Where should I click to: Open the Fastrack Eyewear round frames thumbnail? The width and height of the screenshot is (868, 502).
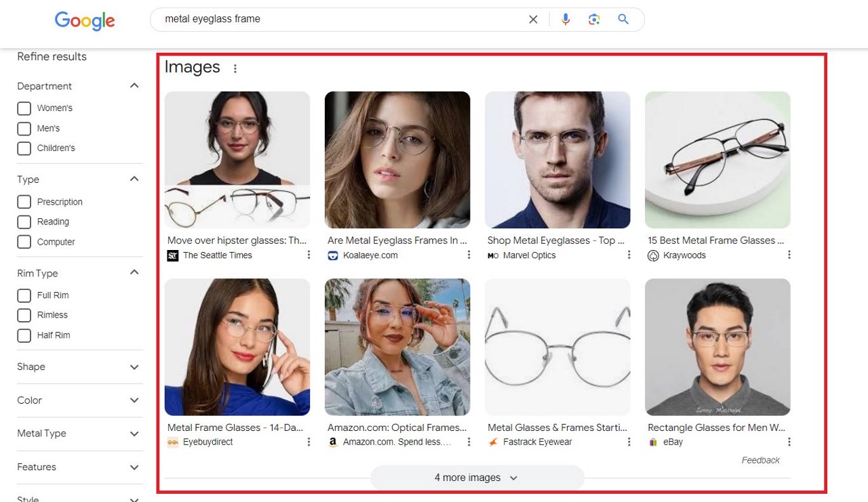(x=557, y=347)
